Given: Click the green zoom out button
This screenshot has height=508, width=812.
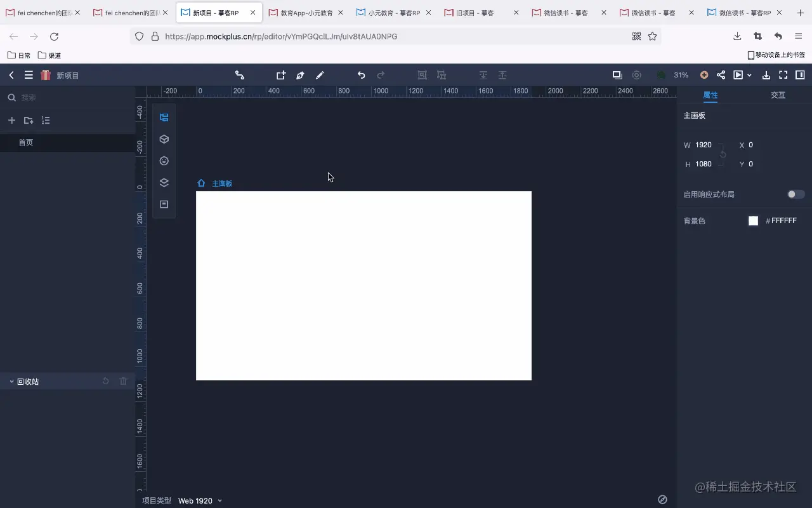Looking at the screenshot, I should [662, 75].
